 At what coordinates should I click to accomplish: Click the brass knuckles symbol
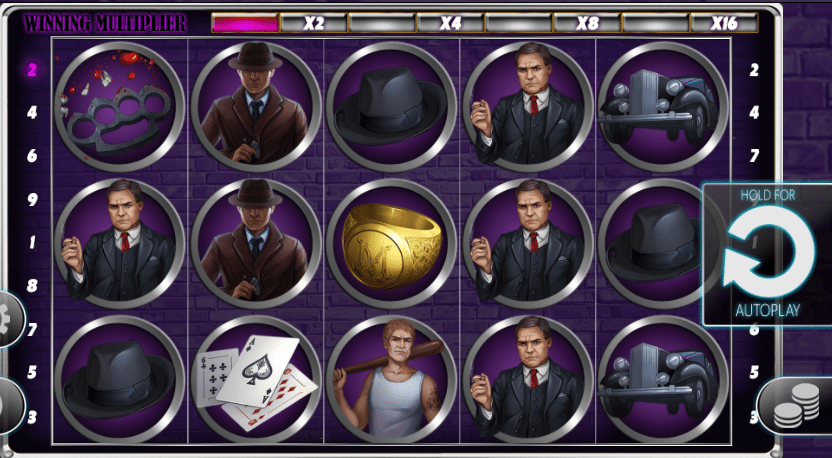(x=119, y=107)
